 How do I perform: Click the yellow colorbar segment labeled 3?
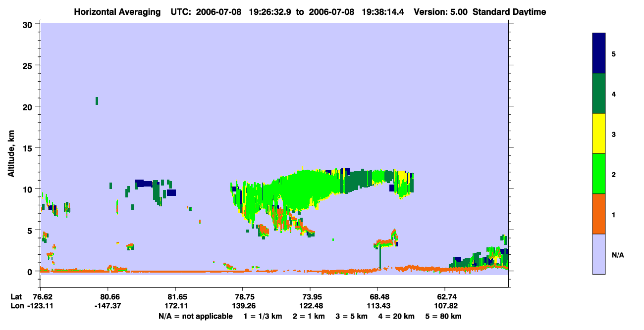599,134
